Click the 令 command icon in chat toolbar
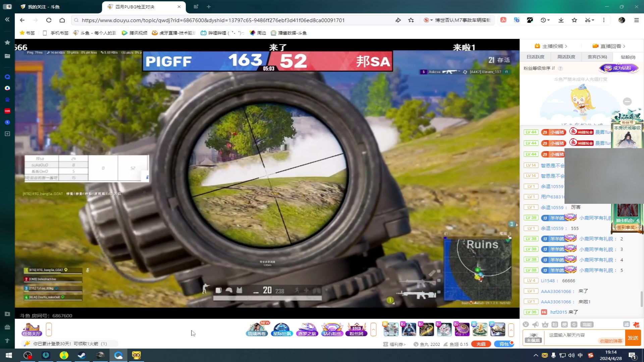The height and width of the screenshot is (362, 644). 574,324
